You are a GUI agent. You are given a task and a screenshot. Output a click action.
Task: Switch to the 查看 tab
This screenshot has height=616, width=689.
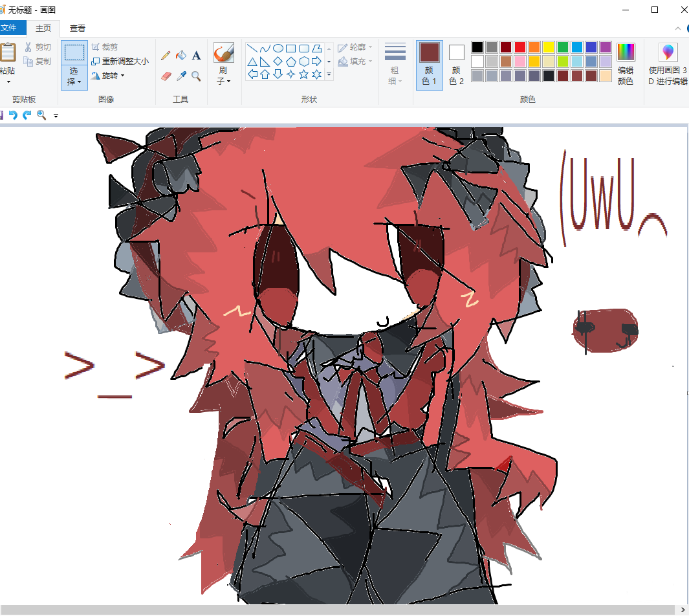click(78, 28)
